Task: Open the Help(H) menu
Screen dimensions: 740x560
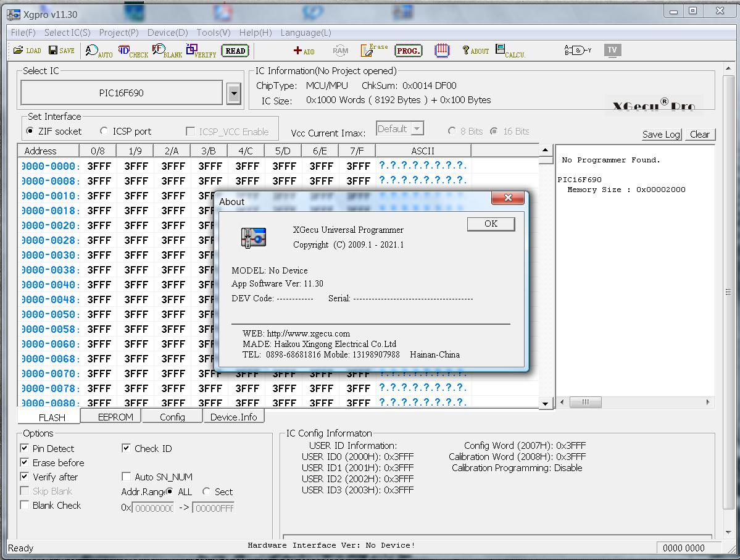Action: tap(256, 33)
